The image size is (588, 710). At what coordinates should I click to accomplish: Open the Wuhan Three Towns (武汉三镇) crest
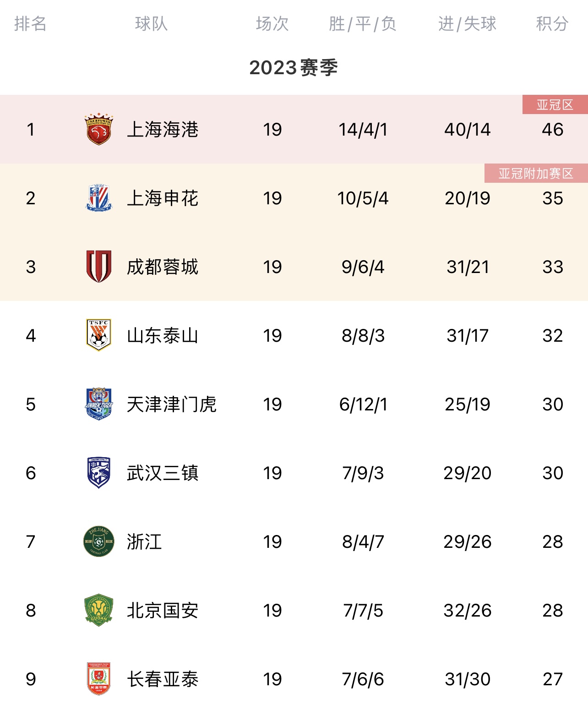tap(99, 472)
